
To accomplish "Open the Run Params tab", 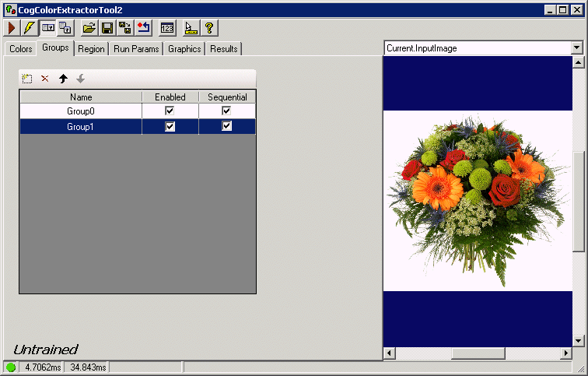I will [136, 49].
